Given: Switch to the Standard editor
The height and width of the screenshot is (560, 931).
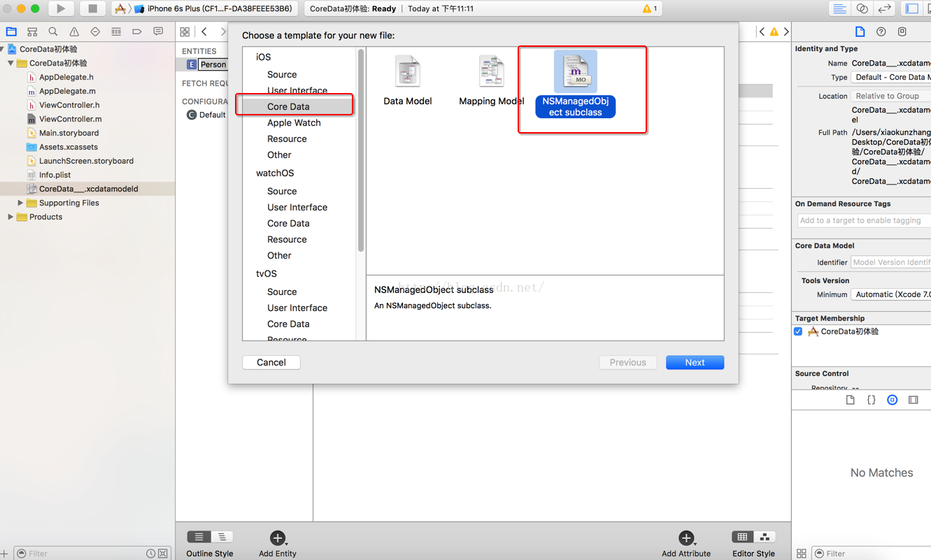Looking at the screenshot, I should click(839, 9).
